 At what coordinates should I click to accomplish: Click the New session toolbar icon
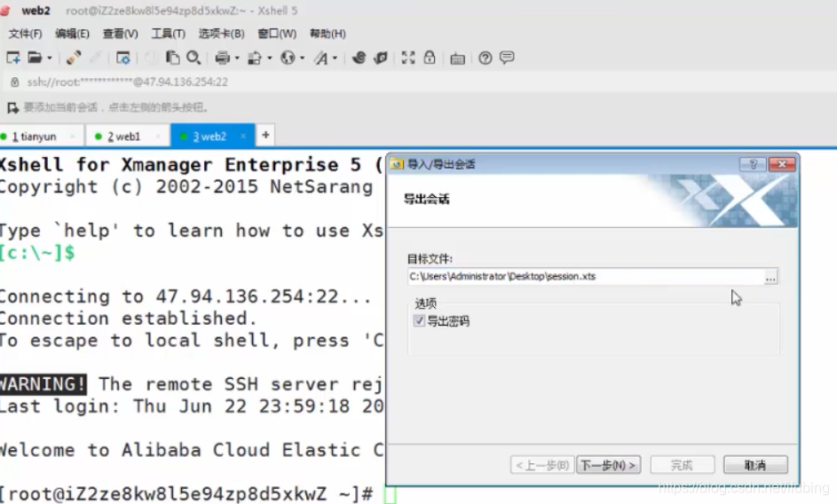(x=12, y=57)
